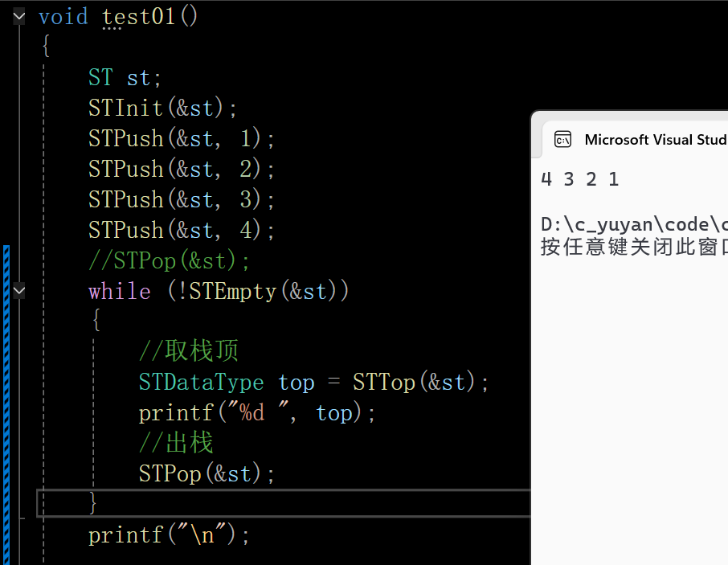Click the 'STPush(&st, 2);' line
Viewport: 728px width, 565px height.
pos(182,169)
